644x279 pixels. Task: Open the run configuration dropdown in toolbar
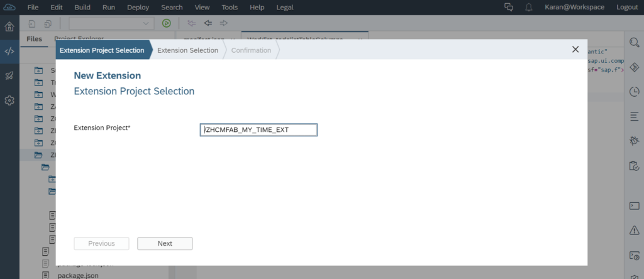(x=112, y=23)
